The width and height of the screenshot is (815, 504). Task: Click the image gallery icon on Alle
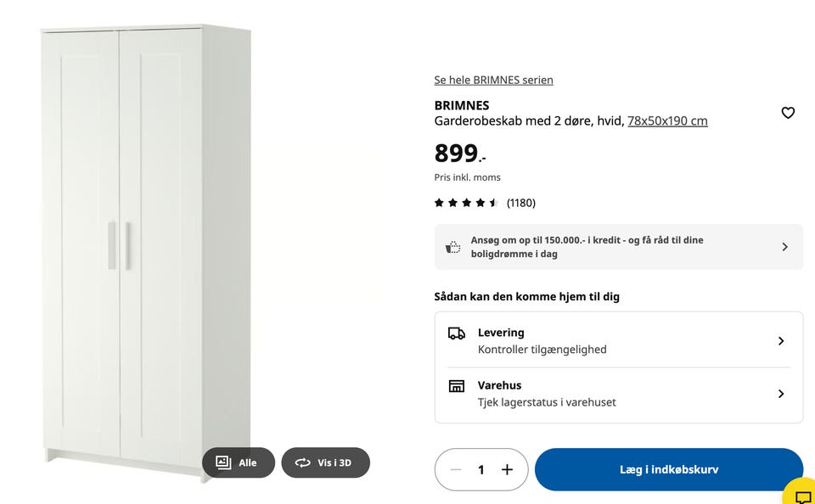point(223,462)
